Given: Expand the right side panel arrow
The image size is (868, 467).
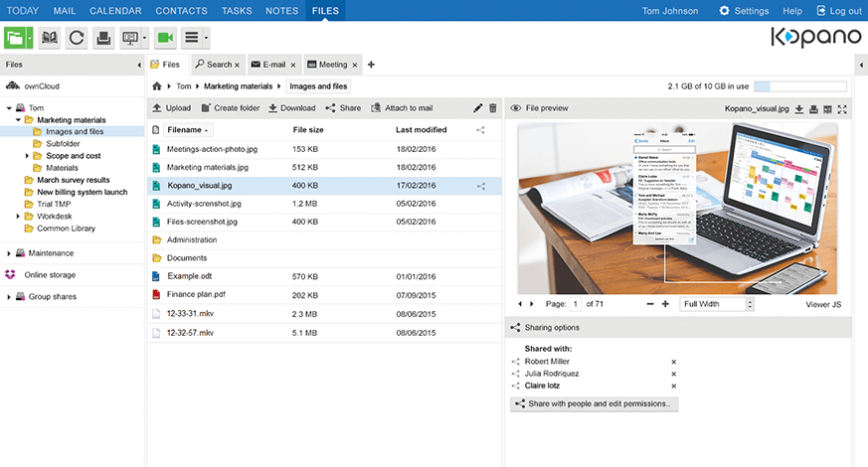Looking at the screenshot, I should (x=861, y=65).
